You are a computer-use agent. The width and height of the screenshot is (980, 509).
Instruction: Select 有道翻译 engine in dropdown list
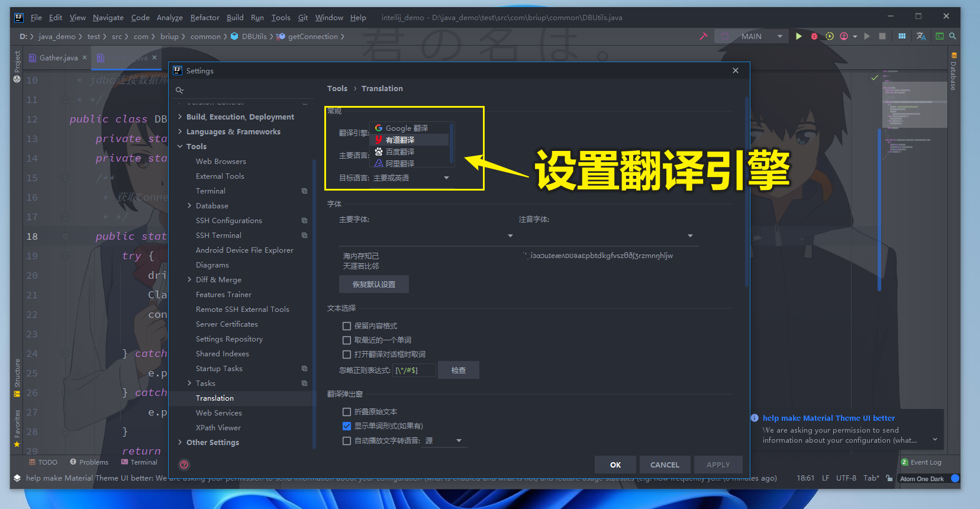[x=409, y=140]
